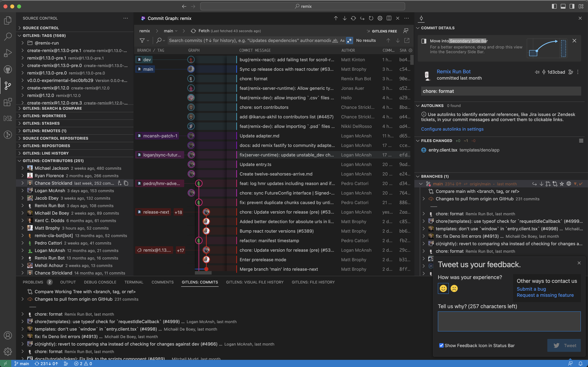Click the Fetch sync icon
588x367 pixels.
(193, 31)
